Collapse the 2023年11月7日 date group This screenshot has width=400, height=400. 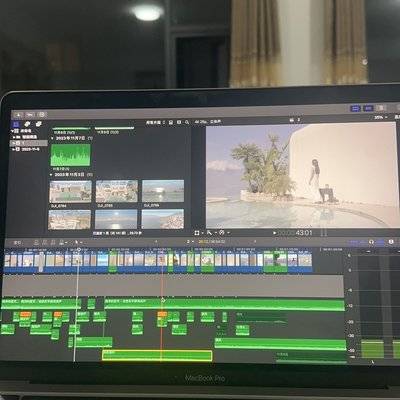pyautogui.click(x=52, y=138)
